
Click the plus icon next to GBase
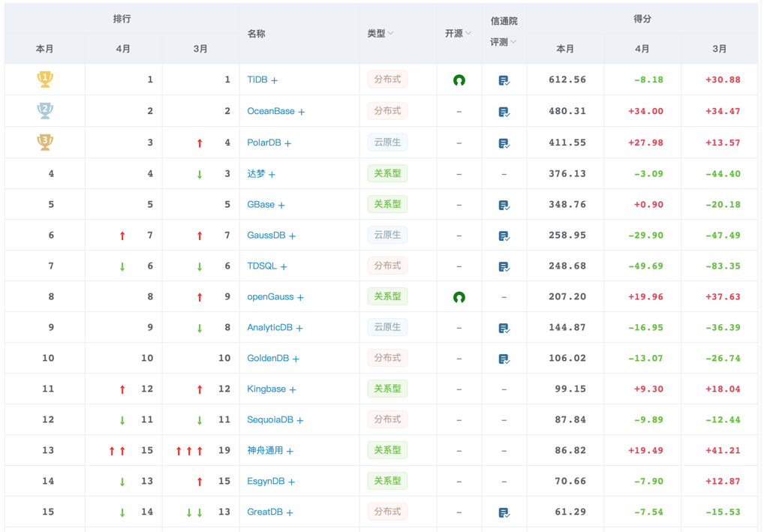[x=281, y=205]
